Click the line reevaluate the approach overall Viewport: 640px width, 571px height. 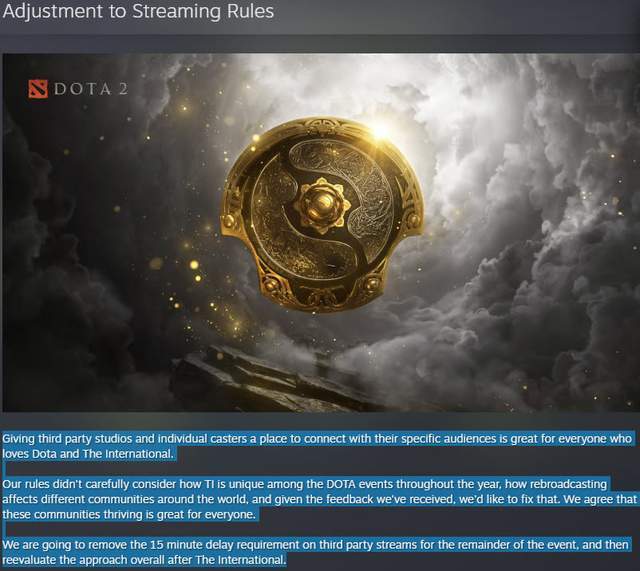(144, 560)
